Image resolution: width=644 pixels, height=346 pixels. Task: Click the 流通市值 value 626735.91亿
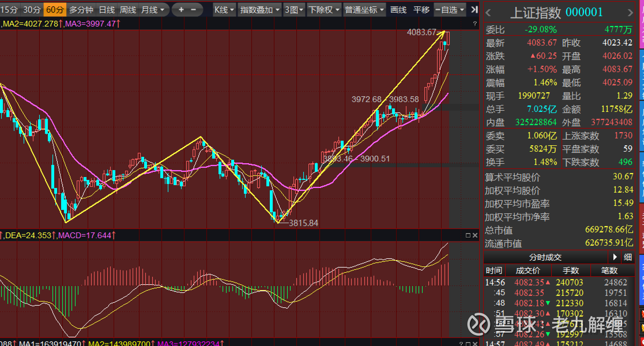609,243
